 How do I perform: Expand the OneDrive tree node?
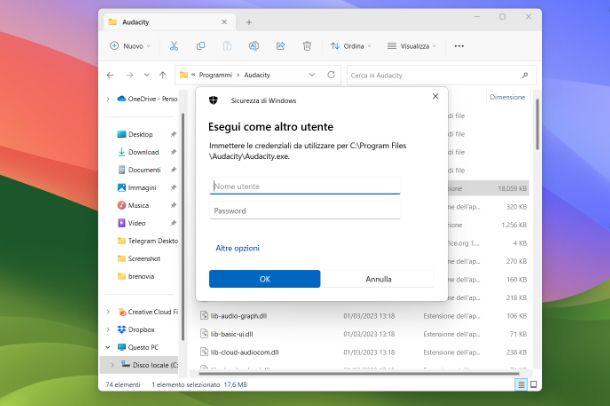(x=108, y=99)
